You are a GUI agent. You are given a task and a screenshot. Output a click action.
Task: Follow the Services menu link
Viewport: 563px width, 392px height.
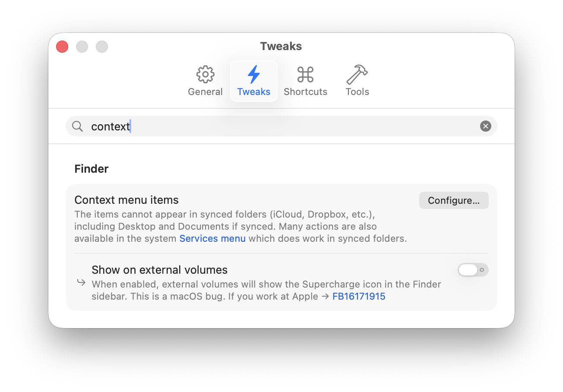coord(212,238)
